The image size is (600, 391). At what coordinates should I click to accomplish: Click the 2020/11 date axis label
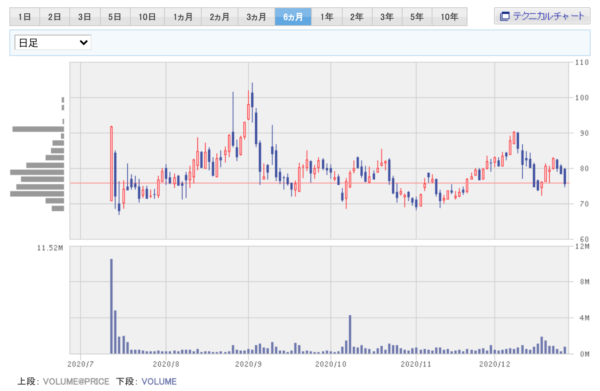click(x=416, y=364)
